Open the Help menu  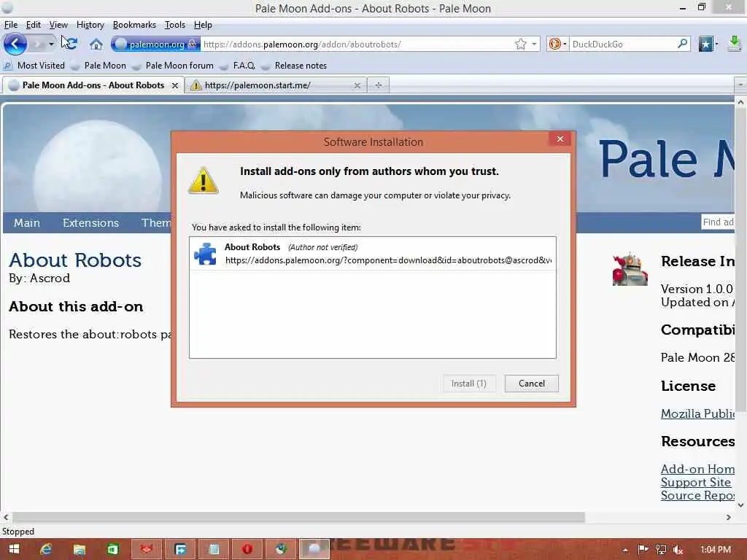click(203, 25)
